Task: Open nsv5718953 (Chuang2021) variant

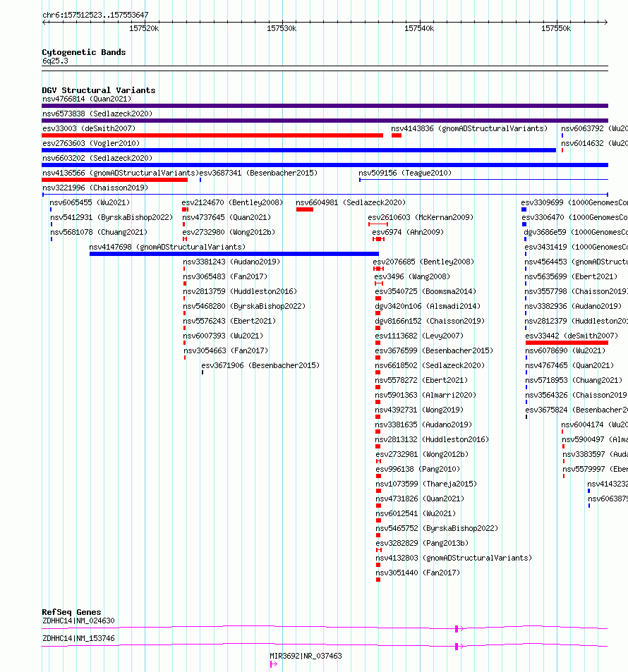Action: [x=574, y=380]
